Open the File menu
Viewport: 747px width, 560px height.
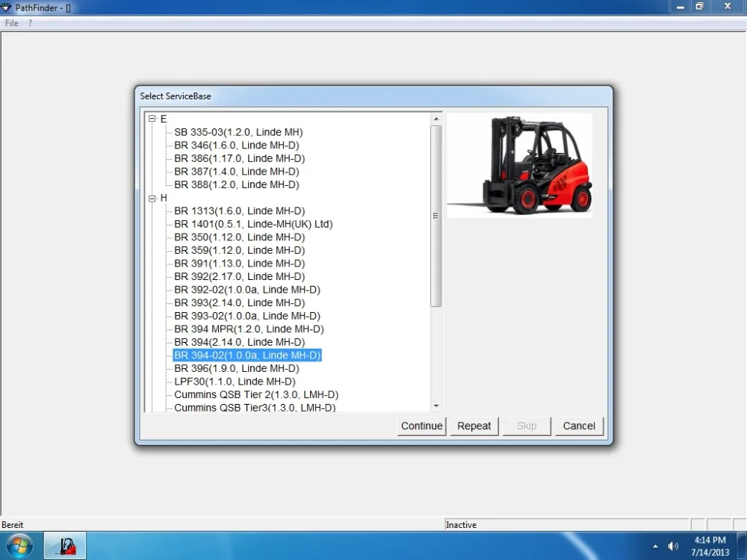tap(11, 22)
